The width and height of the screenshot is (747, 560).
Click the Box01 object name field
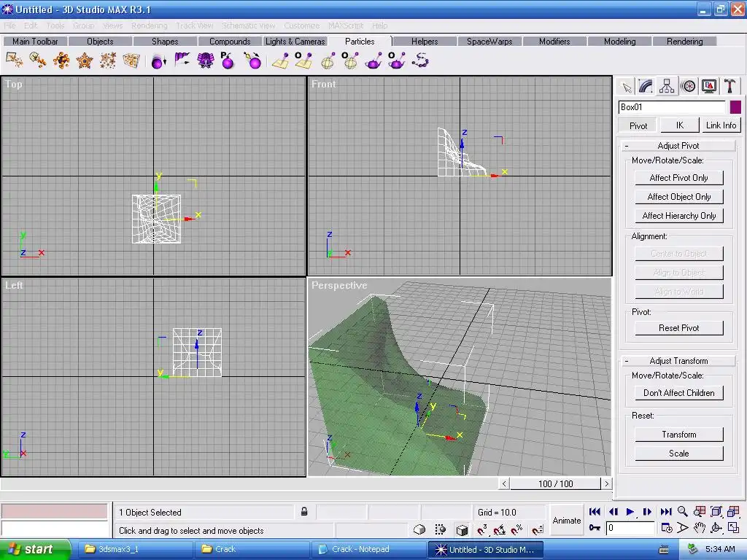[672, 107]
